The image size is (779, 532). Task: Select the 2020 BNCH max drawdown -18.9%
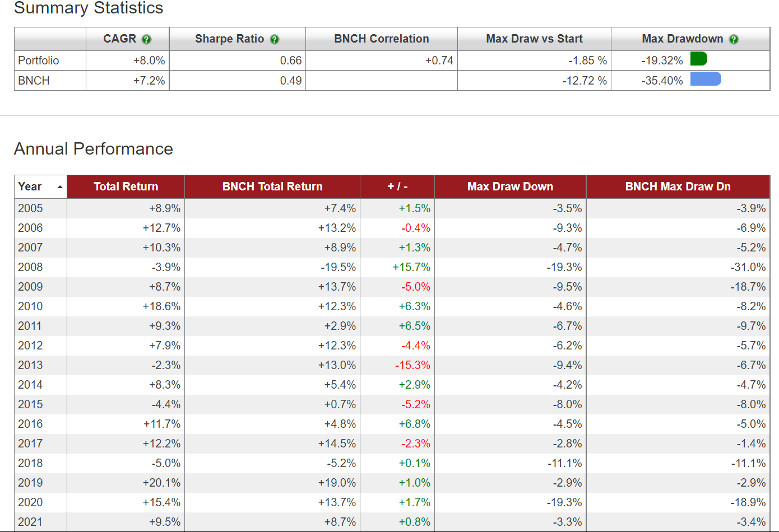748,502
